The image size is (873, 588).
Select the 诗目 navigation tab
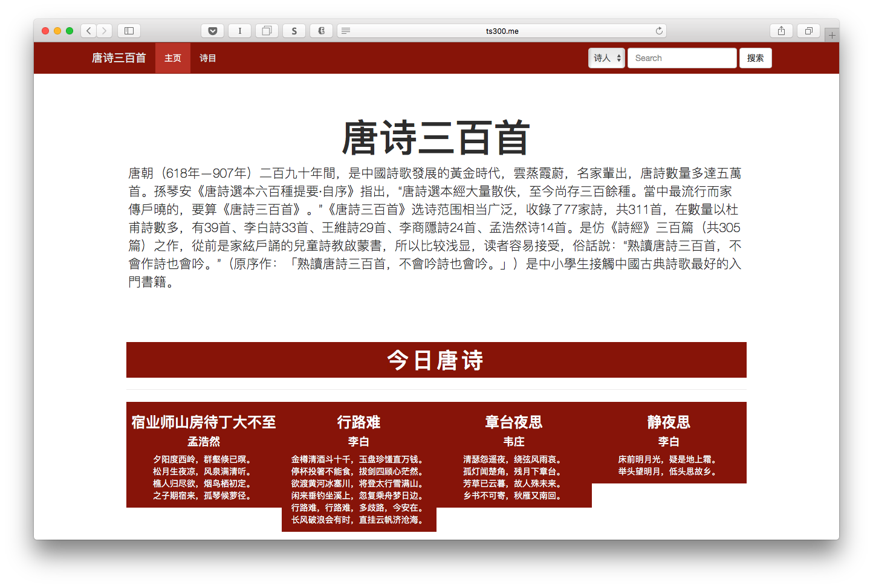208,58
